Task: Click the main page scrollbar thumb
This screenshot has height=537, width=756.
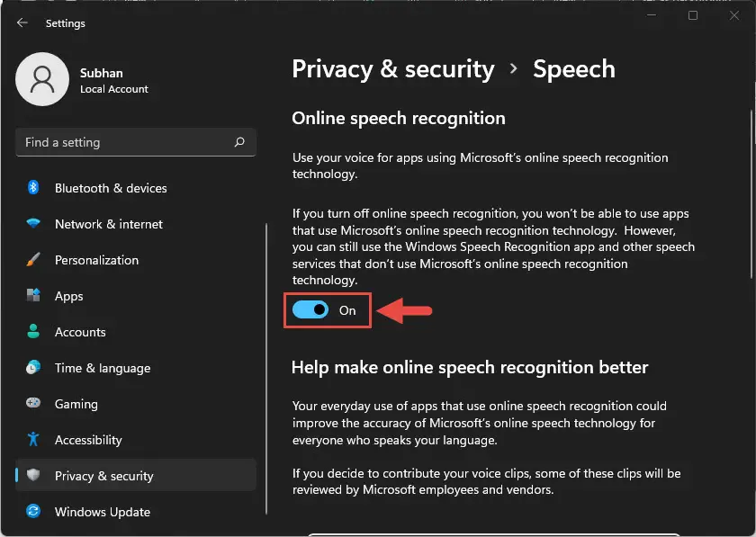Action: [751, 194]
